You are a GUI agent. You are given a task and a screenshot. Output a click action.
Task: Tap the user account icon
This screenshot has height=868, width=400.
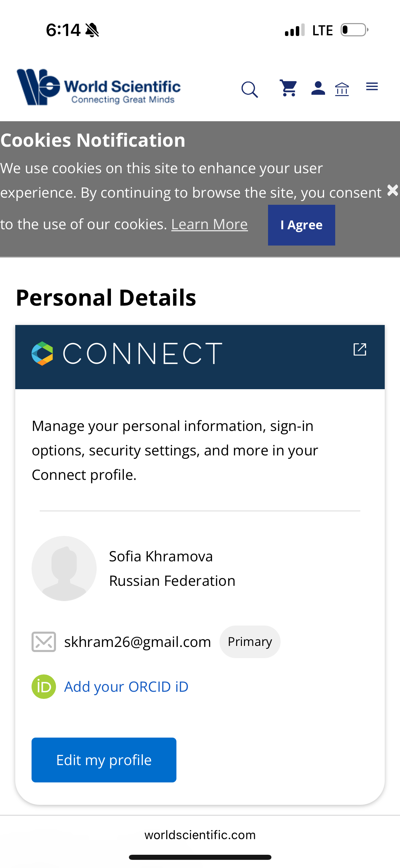point(318,88)
